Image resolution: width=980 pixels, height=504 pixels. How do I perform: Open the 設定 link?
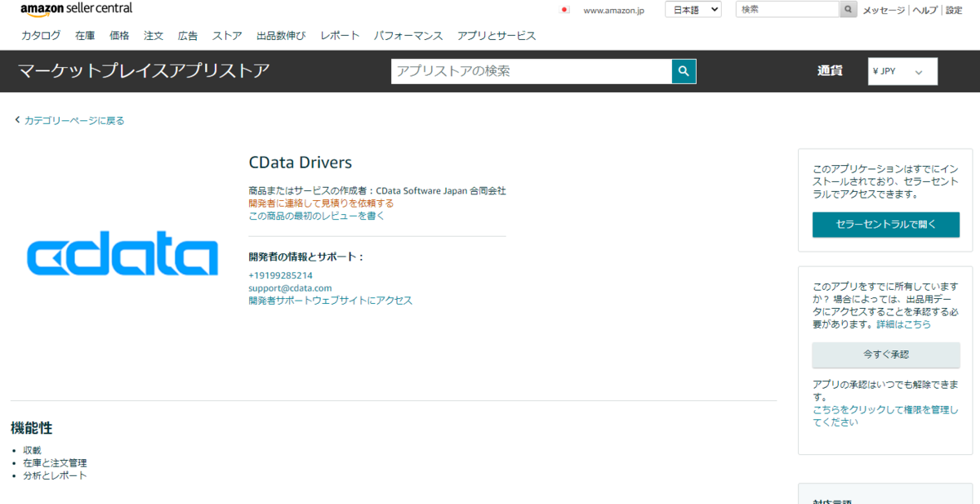[x=954, y=10]
